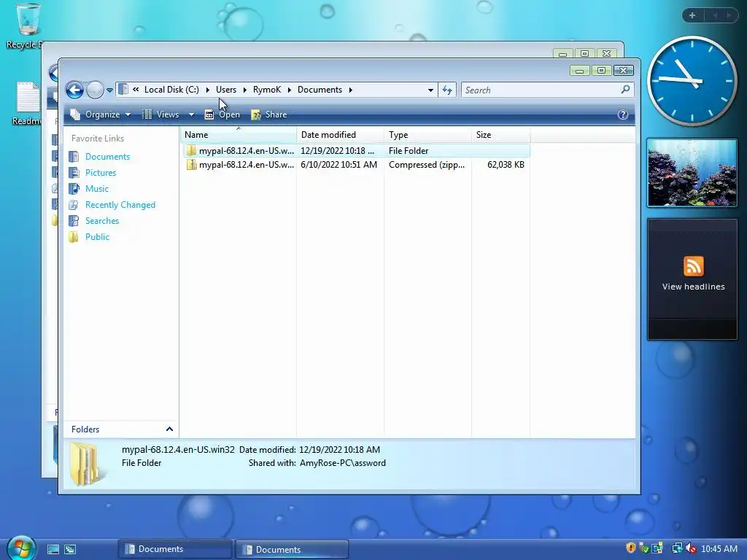Open Pictures favorite link
The image size is (747, 560).
pos(101,173)
